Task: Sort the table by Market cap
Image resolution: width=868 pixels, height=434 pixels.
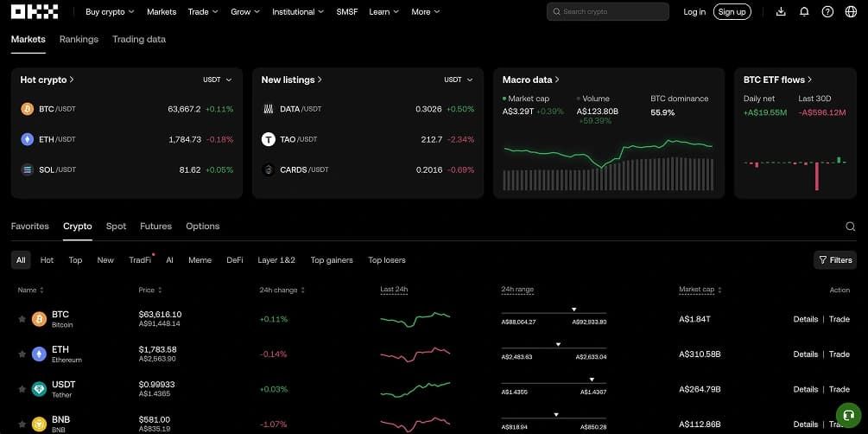Action: click(x=700, y=290)
